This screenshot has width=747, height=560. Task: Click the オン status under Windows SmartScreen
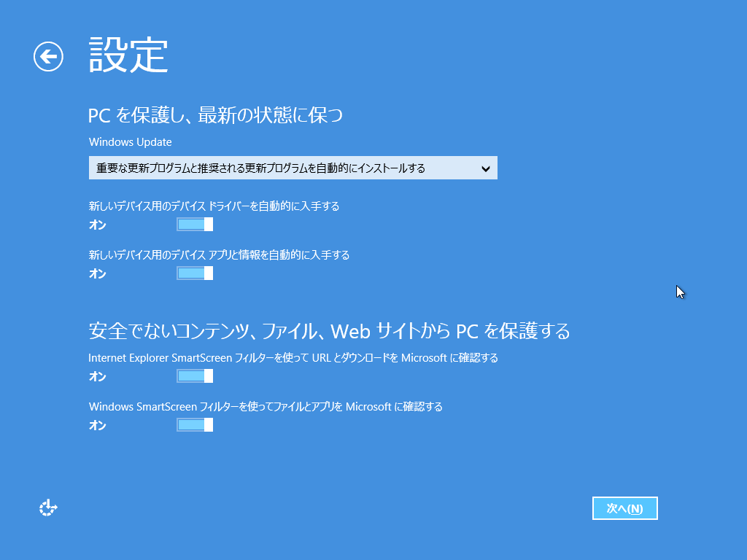tap(97, 426)
